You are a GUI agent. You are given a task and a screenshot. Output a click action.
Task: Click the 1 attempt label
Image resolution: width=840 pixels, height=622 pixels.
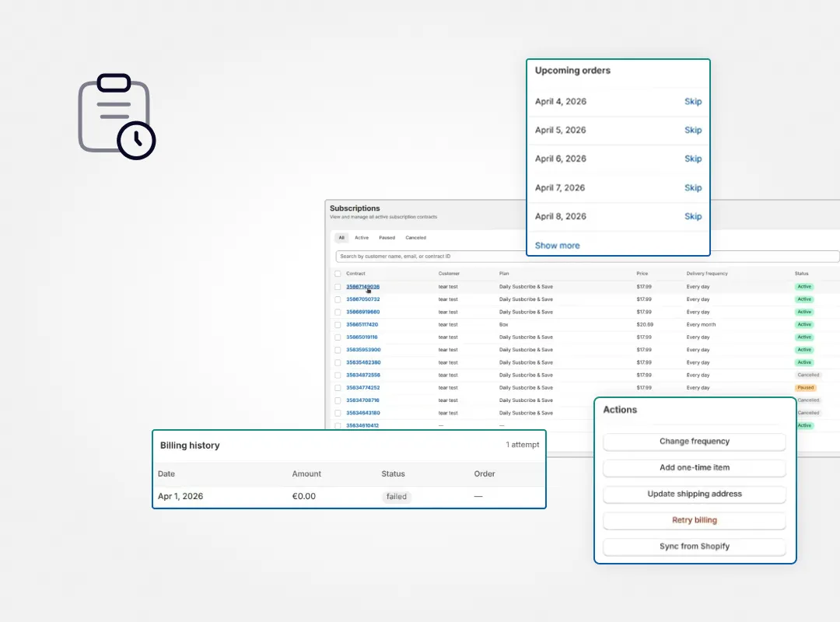(523, 445)
